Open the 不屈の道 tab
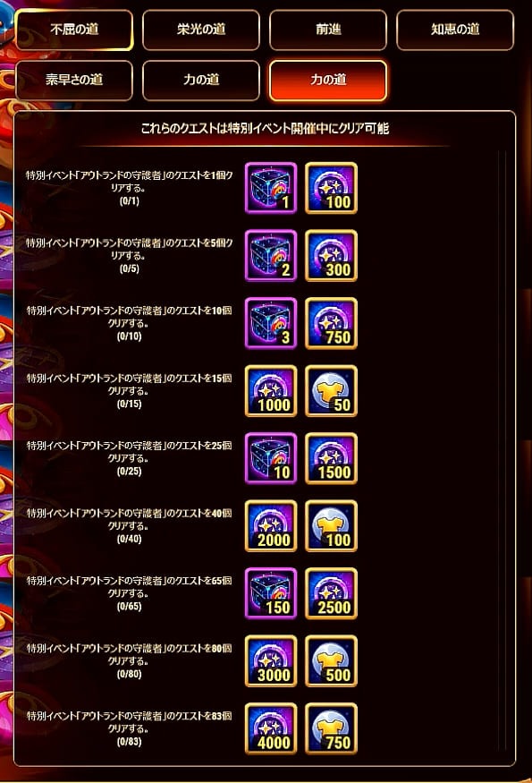This screenshot has width=532, height=783. (74, 30)
